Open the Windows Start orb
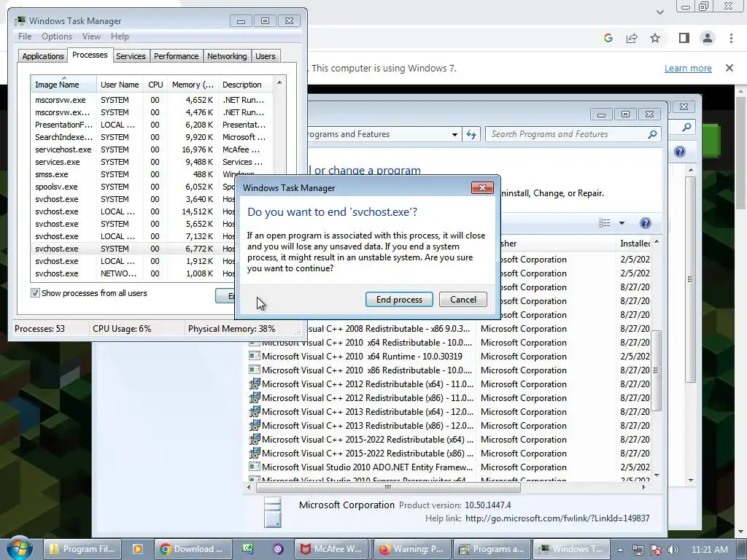The image size is (747, 560). pos(19,548)
